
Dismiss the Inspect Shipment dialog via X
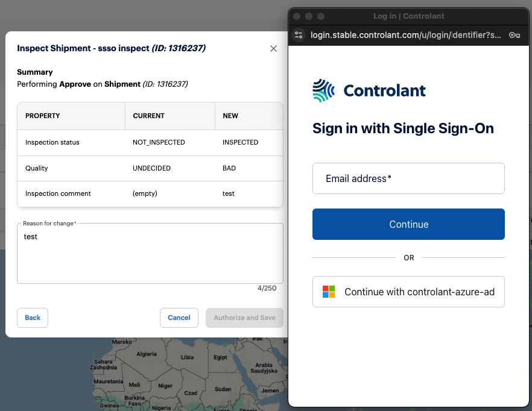[x=273, y=48]
